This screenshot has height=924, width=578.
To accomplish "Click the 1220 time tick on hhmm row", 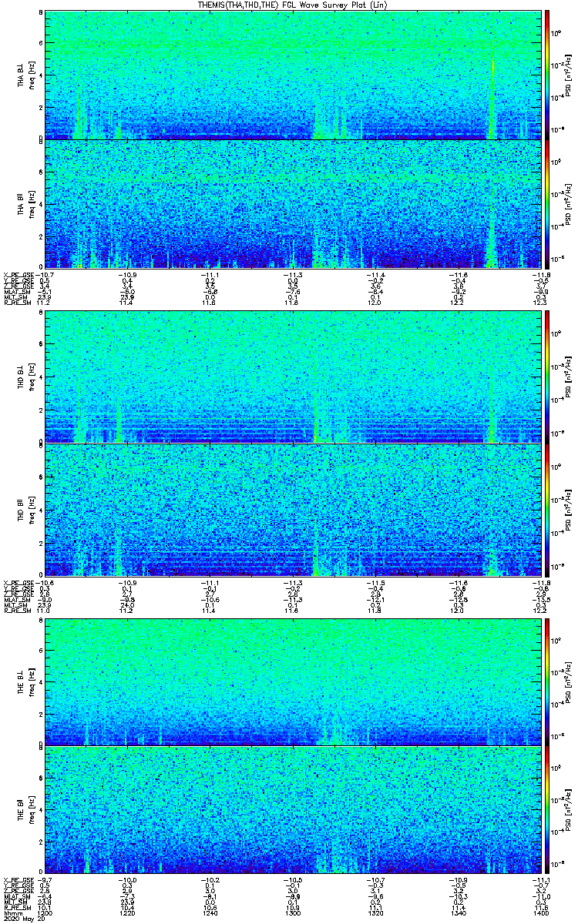I will 127,915.
